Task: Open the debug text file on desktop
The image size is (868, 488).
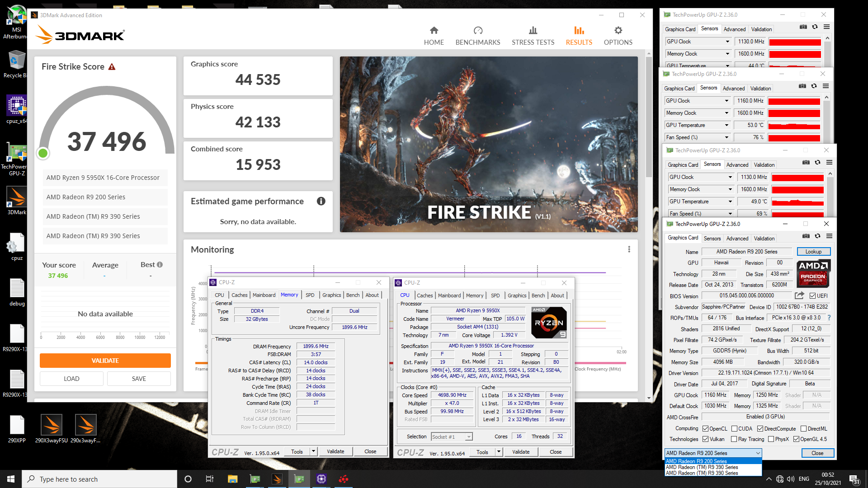Action: (17, 292)
